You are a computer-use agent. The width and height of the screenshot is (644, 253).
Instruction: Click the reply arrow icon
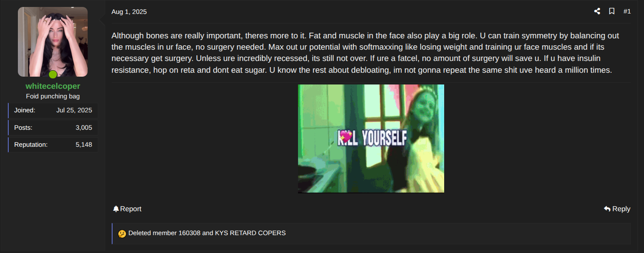(x=607, y=209)
